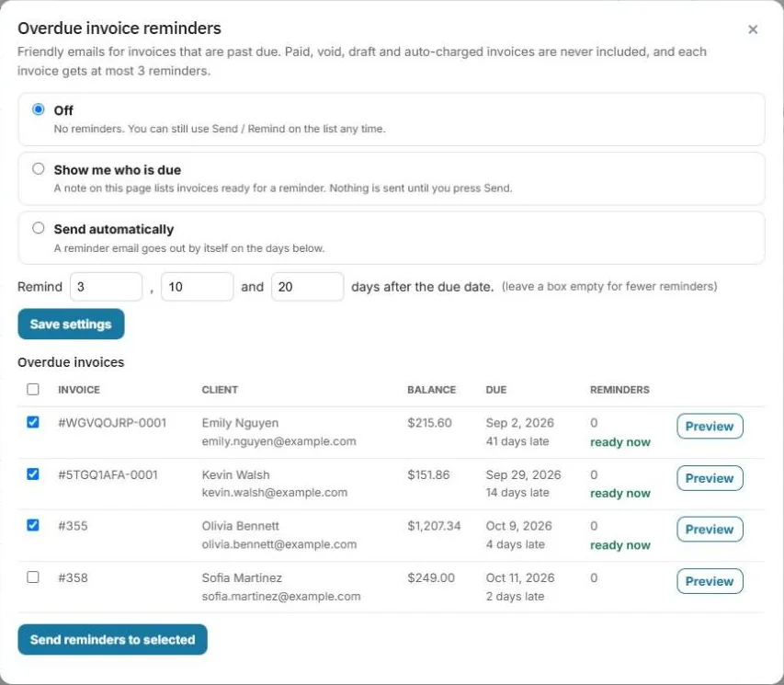Click the $1,207.34 balance value
Image resolution: width=784 pixels, height=685 pixels.
point(434,526)
